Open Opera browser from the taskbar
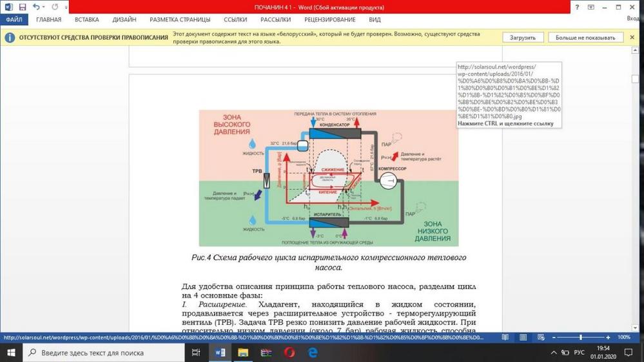644x362 pixels. (289, 352)
